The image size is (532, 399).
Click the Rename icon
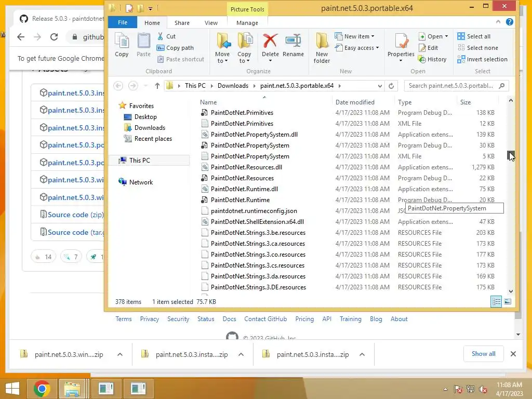point(293,42)
